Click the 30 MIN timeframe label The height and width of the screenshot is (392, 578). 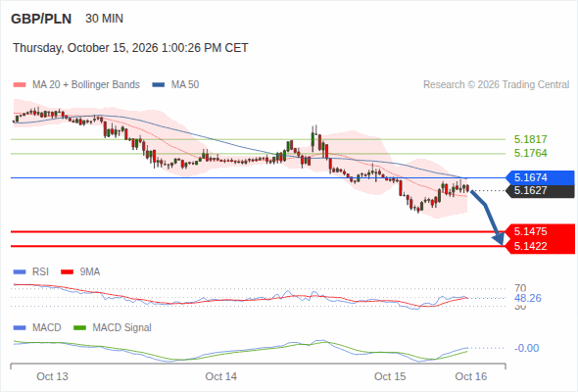coord(104,19)
